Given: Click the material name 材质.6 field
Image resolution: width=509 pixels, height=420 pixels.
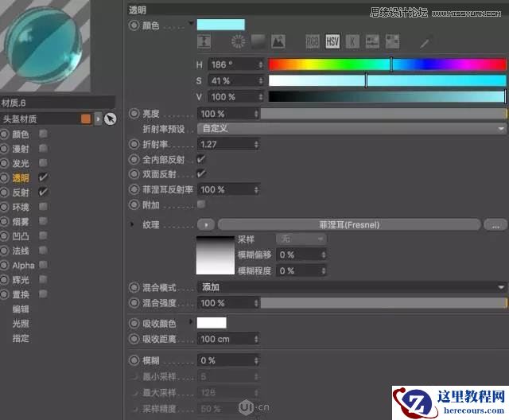Looking at the screenshot, I should coord(57,103).
